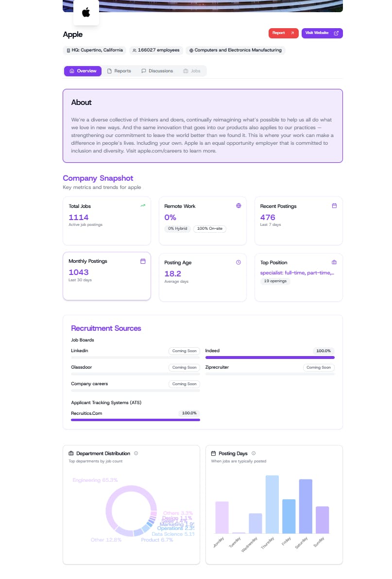392x579 pixels.
Task: Click Company careers Coming Soon badge
Action: pyautogui.click(x=184, y=384)
